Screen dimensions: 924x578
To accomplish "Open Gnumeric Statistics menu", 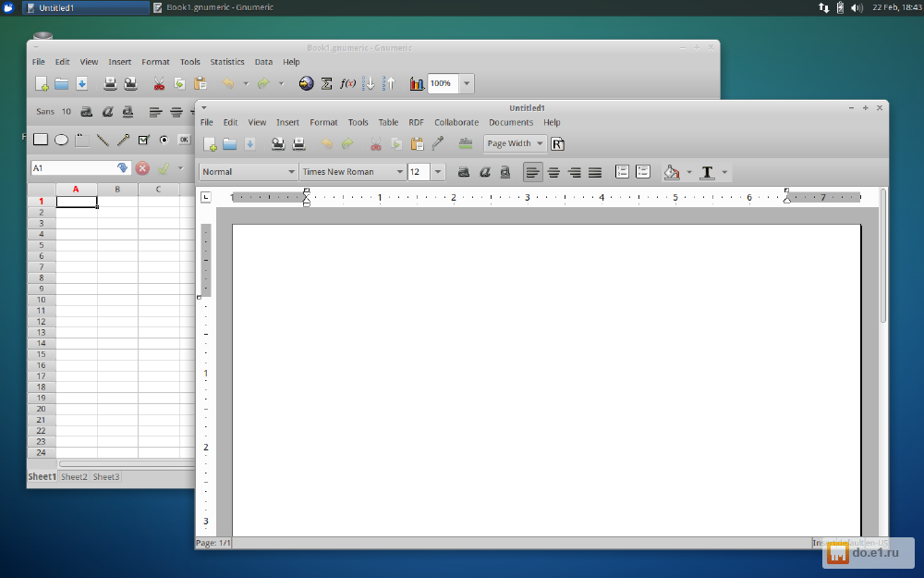I will click(227, 61).
